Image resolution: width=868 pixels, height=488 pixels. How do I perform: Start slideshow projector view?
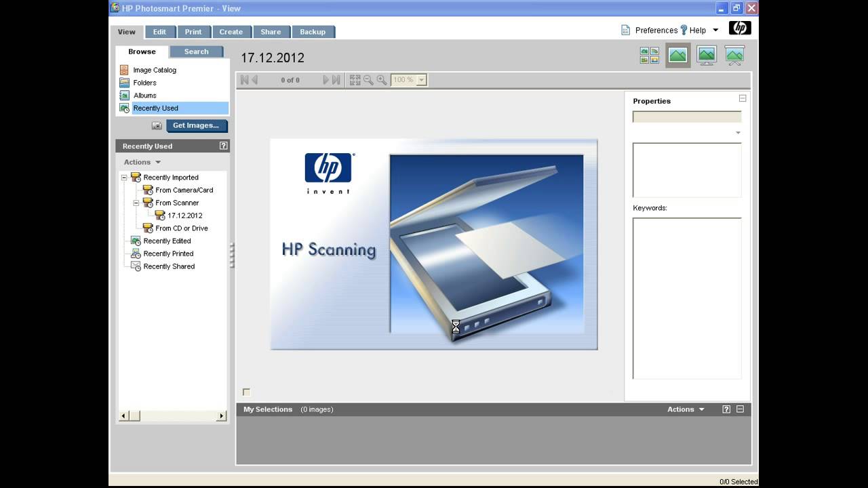pyautogui.click(x=734, y=56)
